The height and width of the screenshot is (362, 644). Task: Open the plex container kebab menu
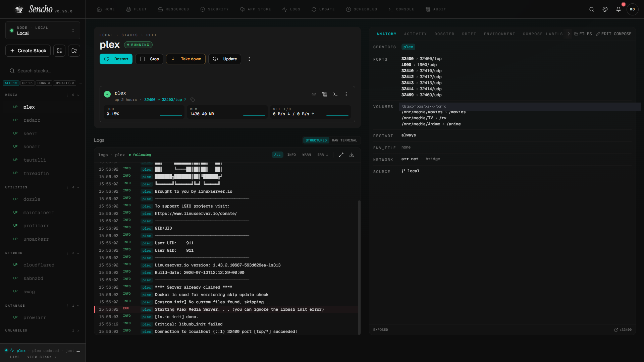[x=346, y=95]
